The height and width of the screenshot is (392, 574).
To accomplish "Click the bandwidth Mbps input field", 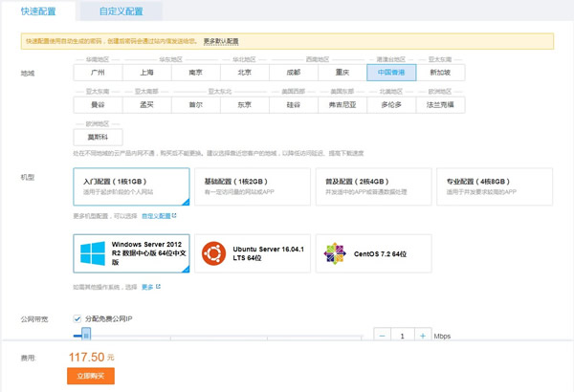I will coord(403,336).
